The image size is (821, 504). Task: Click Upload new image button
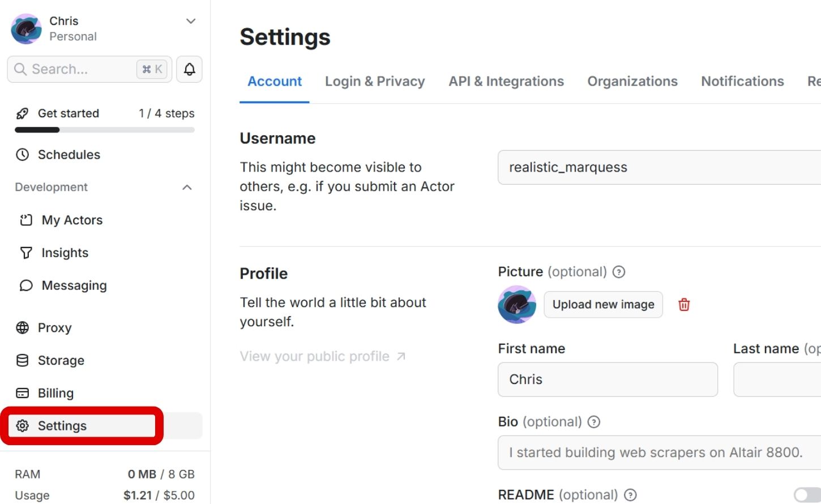tap(603, 305)
